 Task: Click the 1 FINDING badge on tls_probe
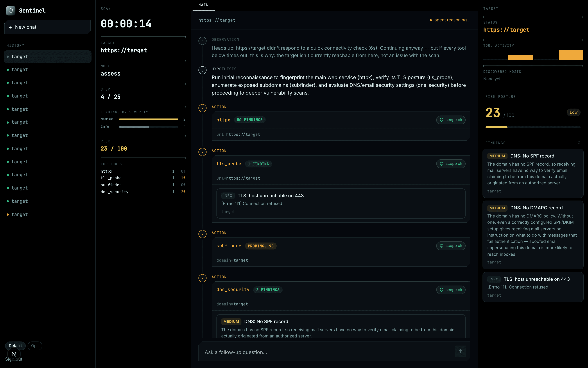point(258,164)
